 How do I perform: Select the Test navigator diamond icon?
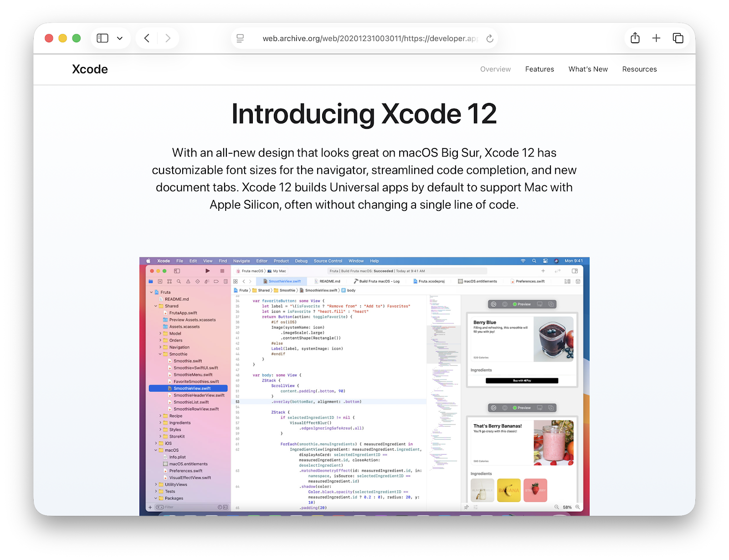pos(197,281)
